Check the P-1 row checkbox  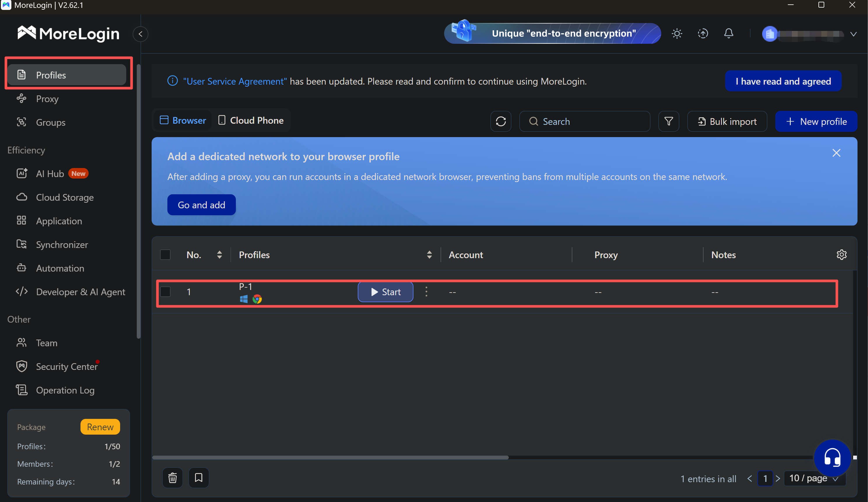(165, 291)
